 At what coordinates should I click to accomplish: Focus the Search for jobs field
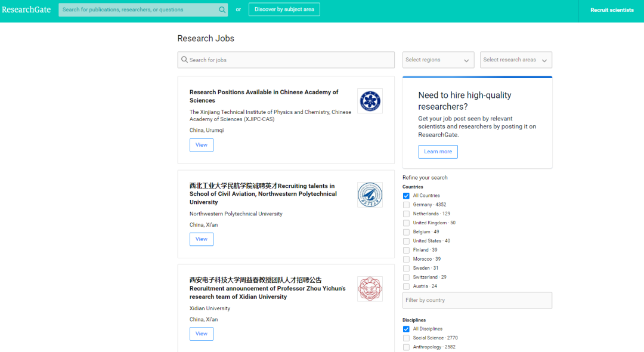(286, 60)
